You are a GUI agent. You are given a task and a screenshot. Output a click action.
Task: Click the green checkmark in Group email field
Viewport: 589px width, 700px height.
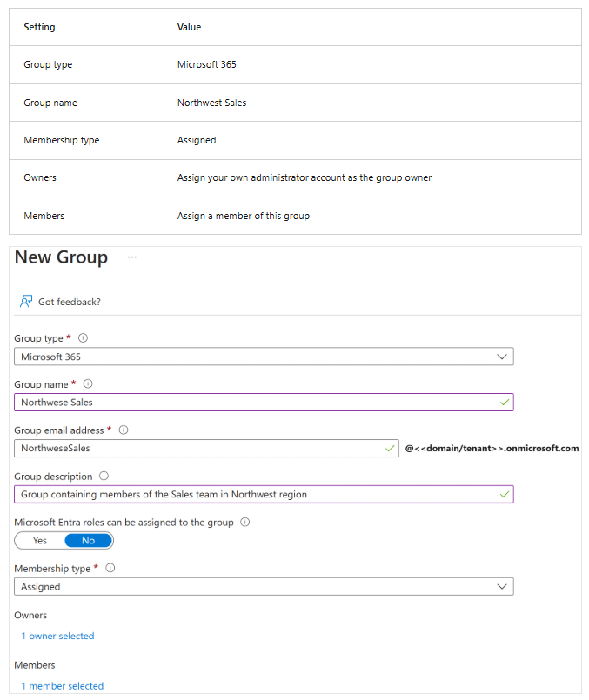coord(389,449)
